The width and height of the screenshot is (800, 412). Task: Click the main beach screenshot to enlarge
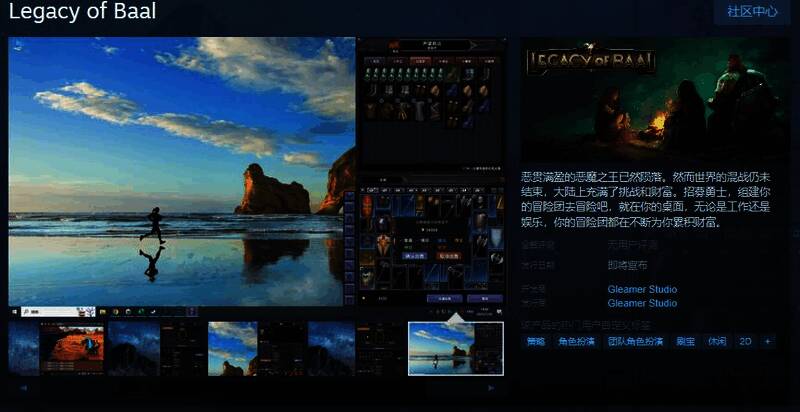[x=182, y=171]
